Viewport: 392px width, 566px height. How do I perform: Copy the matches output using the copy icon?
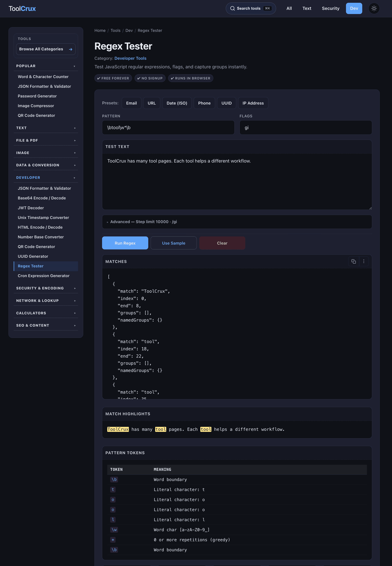(354, 261)
